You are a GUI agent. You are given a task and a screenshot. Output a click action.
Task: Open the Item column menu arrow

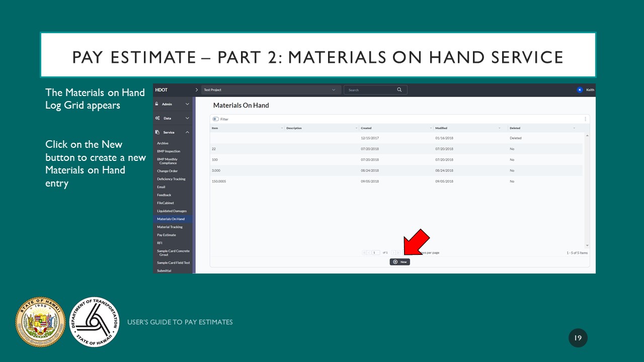point(282,128)
